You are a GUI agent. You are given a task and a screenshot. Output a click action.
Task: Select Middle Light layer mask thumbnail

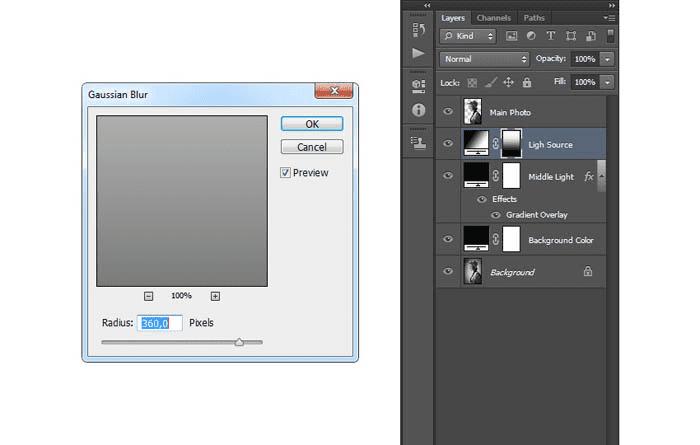click(512, 175)
